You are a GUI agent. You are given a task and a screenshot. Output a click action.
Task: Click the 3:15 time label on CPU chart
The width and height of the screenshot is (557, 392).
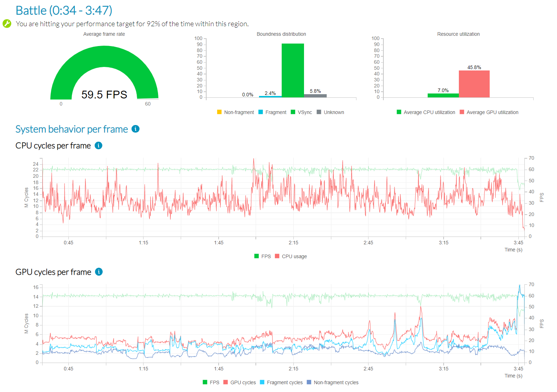[x=444, y=243]
